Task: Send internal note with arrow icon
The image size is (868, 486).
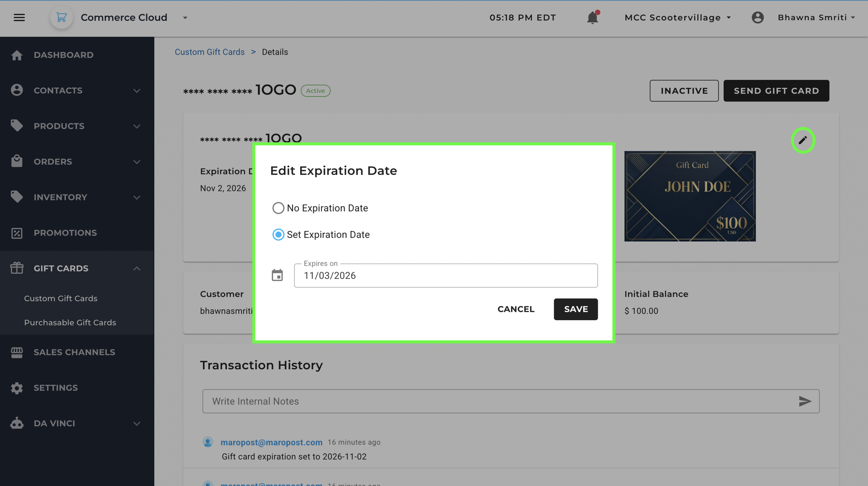Action: [805, 401]
